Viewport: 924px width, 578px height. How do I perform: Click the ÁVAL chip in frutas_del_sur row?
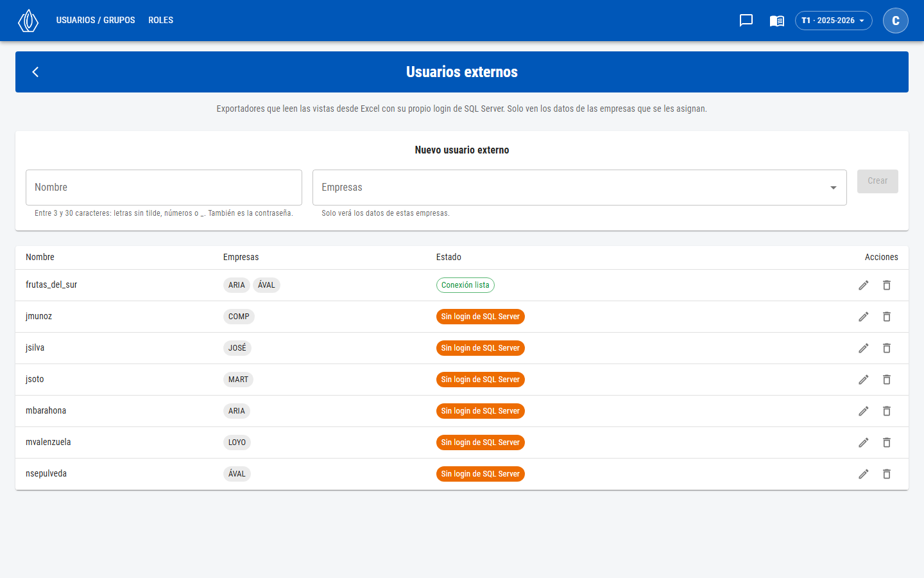tap(266, 285)
